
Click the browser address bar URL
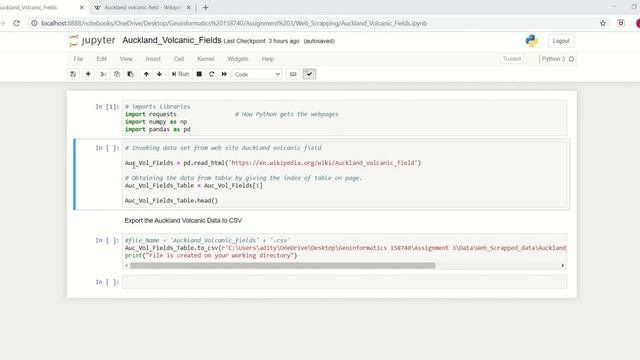point(234,23)
